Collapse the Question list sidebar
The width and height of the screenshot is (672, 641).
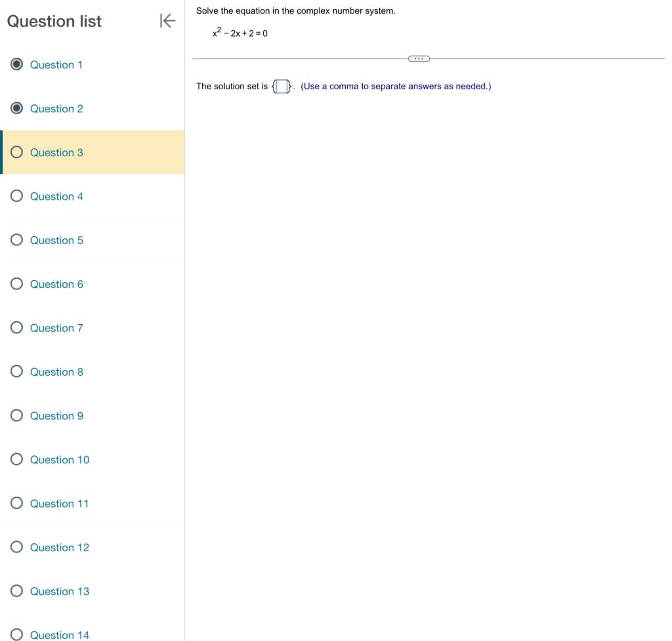click(169, 20)
